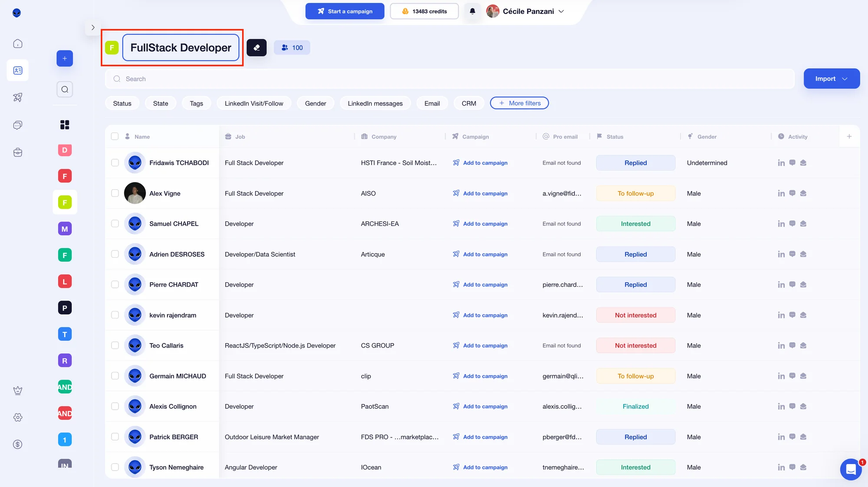Click the list search magnifier icon
The image size is (868, 487).
(x=65, y=89)
